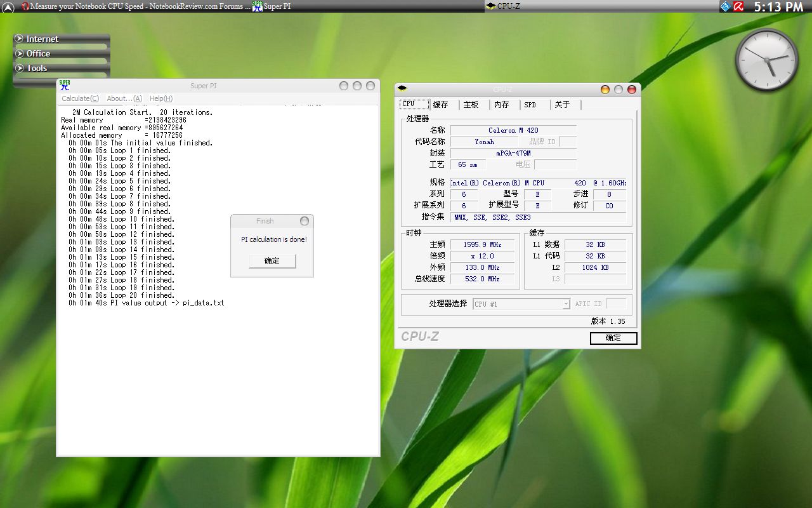
Task: Open the 5:13 PM clock in the panel
Action: tap(778, 7)
